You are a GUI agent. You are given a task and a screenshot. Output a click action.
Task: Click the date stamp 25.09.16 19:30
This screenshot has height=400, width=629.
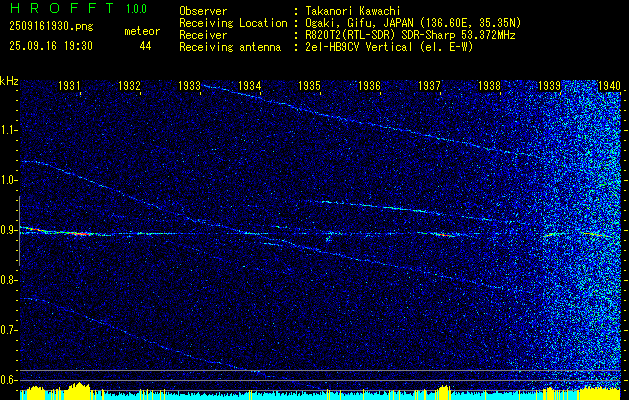click(51, 46)
